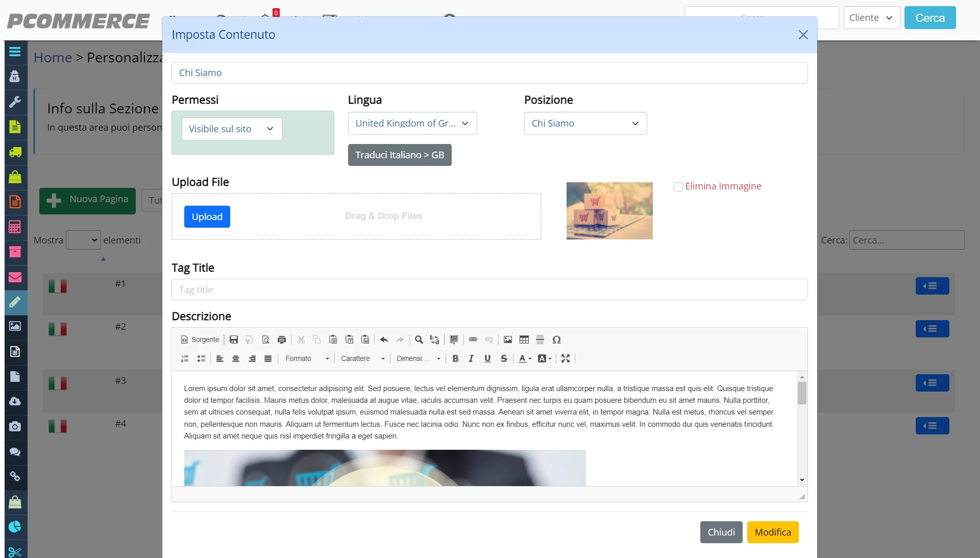Viewport: 980px width, 558px height.
Task: Click the Print icon in editor toolbar
Action: pos(282,339)
